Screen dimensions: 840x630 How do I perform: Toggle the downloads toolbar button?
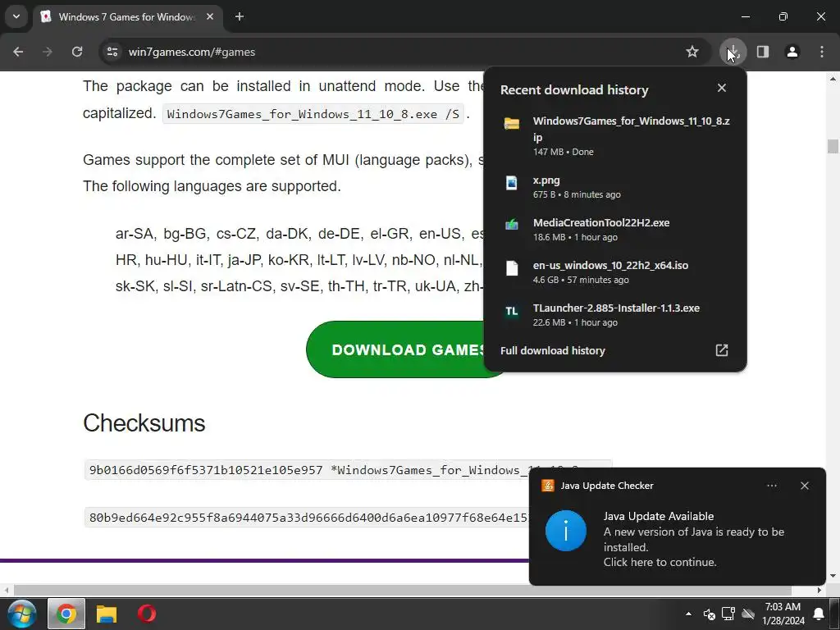(733, 52)
